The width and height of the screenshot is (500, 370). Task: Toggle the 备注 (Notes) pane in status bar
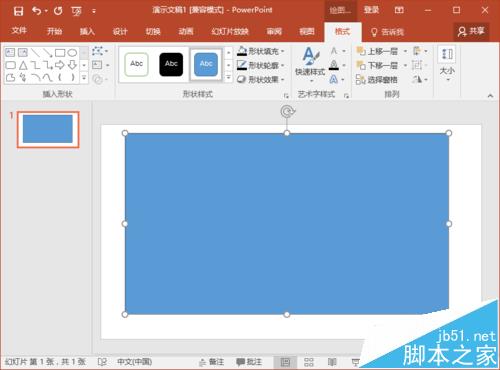click(x=211, y=362)
